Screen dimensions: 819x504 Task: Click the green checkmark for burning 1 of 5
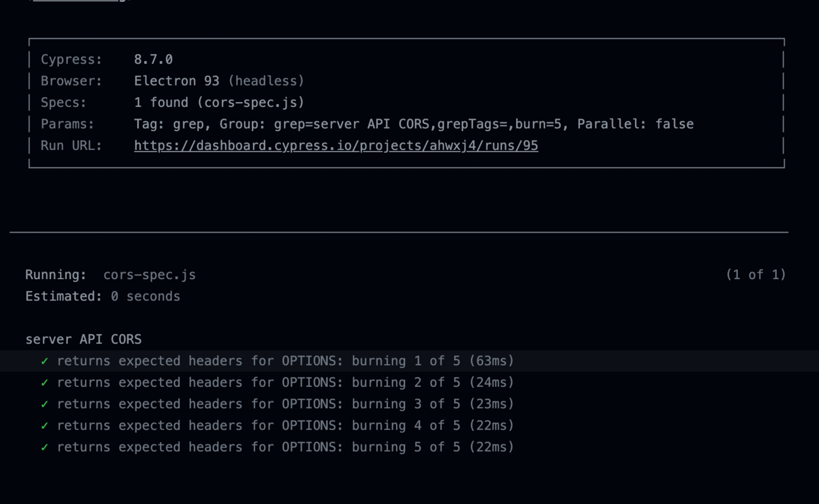tap(44, 361)
